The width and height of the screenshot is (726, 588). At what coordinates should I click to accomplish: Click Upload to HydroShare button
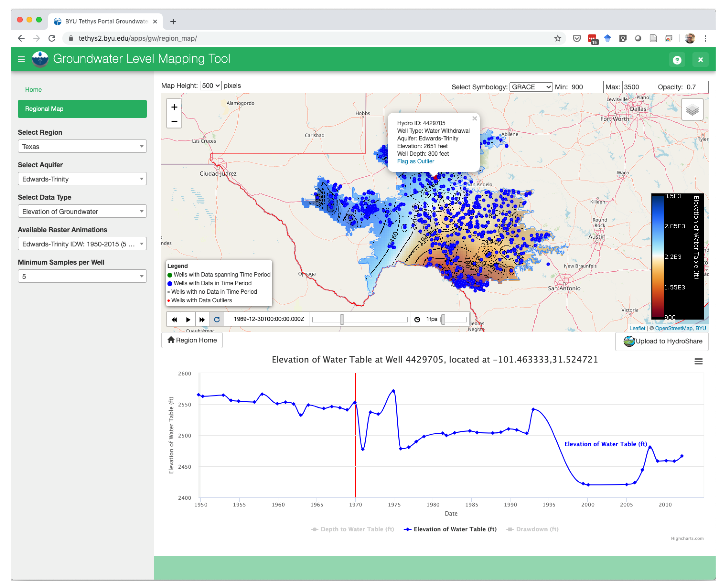point(662,341)
